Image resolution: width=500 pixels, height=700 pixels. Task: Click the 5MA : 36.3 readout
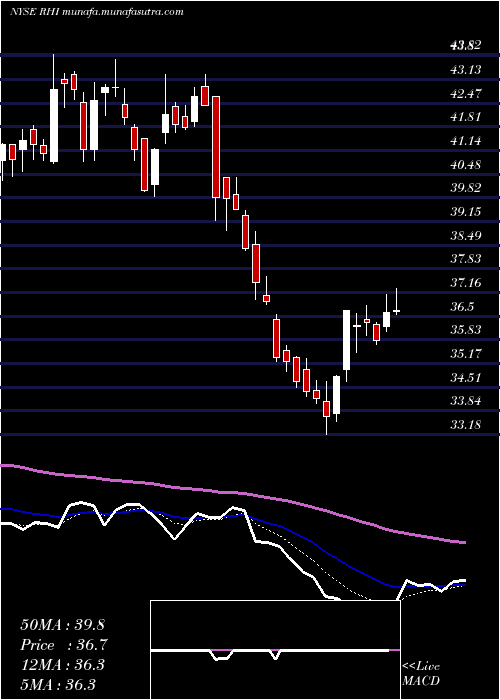[x=58, y=684]
